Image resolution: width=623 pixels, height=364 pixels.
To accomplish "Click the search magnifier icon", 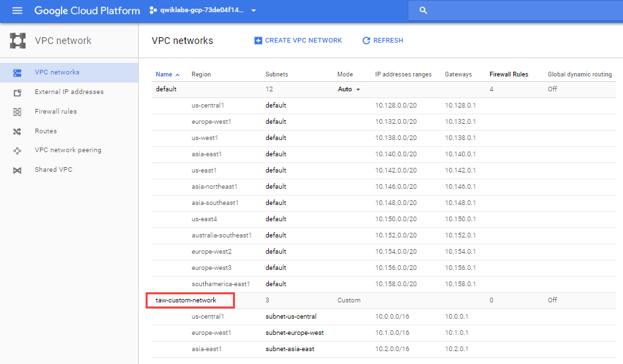I will tap(423, 11).
